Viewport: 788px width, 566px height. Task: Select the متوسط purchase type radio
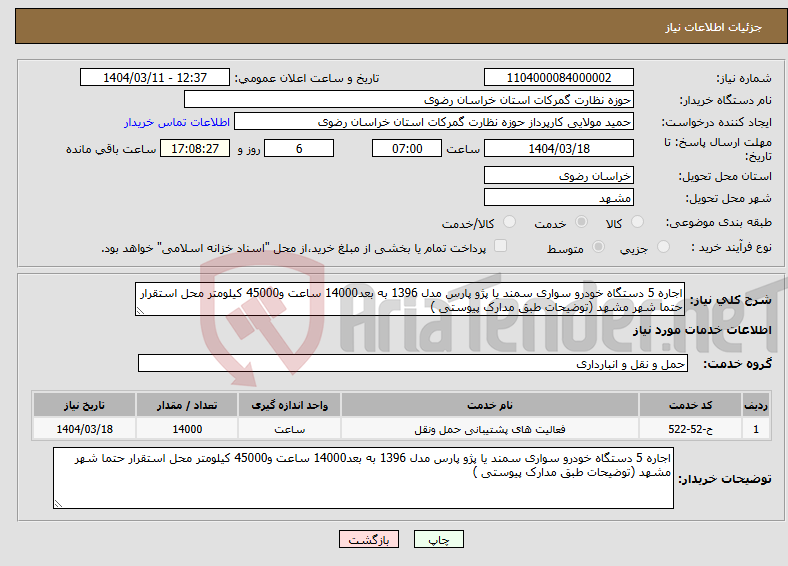point(598,246)
